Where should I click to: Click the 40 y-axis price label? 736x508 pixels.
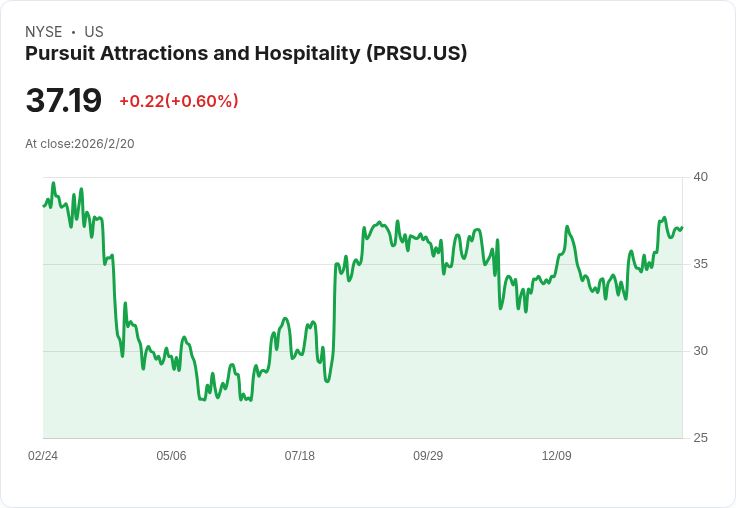701,177
